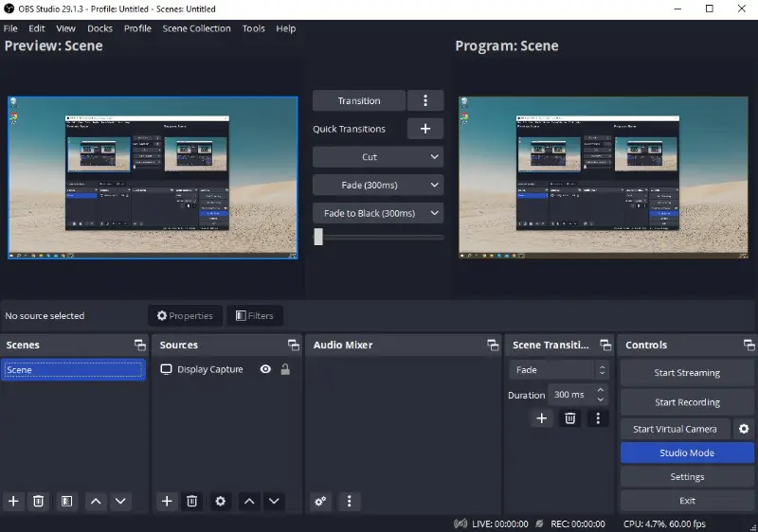Click Start Streaming
The image size is (758, 532).
[x=687, y=373]
